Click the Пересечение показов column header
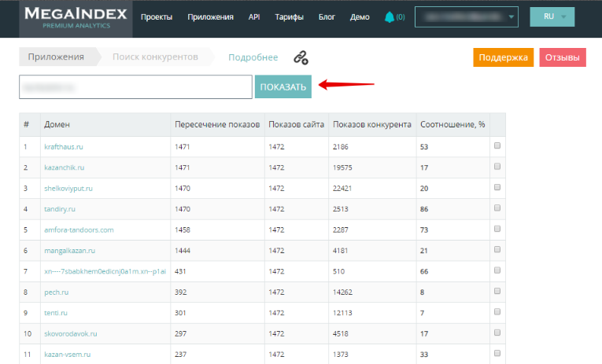 point(217,125)
